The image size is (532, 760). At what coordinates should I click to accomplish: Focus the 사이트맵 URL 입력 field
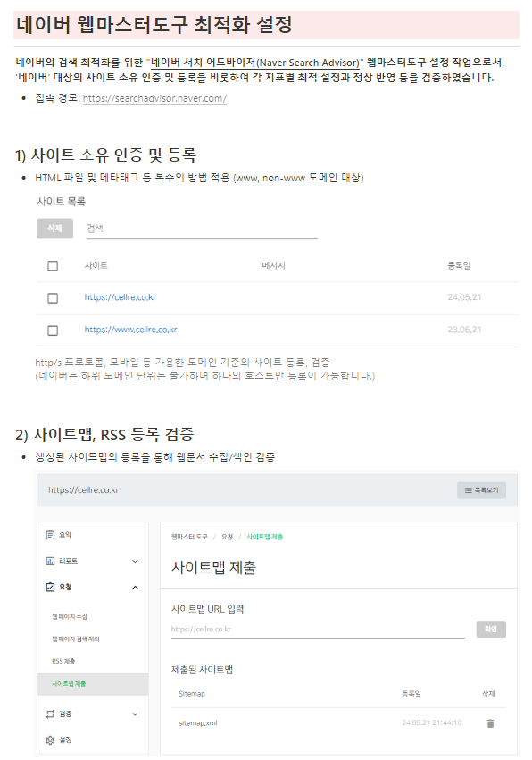(318, 629)
